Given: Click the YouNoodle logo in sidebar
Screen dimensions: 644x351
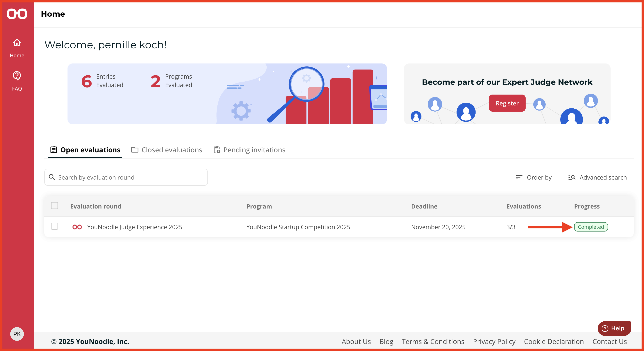Looking at the screenshot, I should pos(17,14).
